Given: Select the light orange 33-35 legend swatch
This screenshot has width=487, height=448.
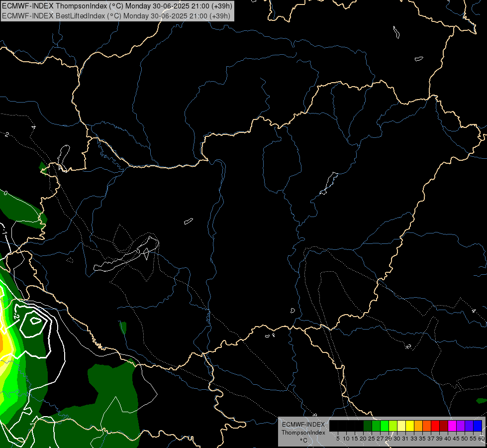Looking at the screenshot, I should click(x=418, y=426).
